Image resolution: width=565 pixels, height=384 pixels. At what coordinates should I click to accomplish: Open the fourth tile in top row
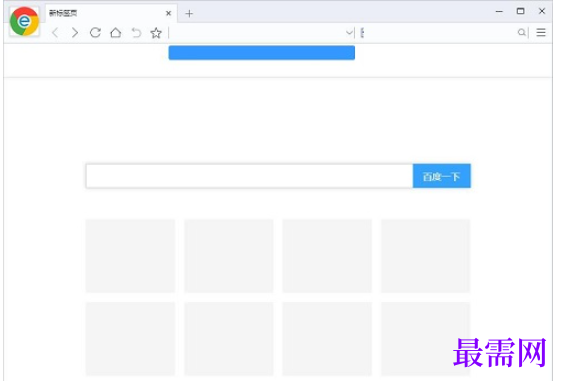click(x=426, y=256)
